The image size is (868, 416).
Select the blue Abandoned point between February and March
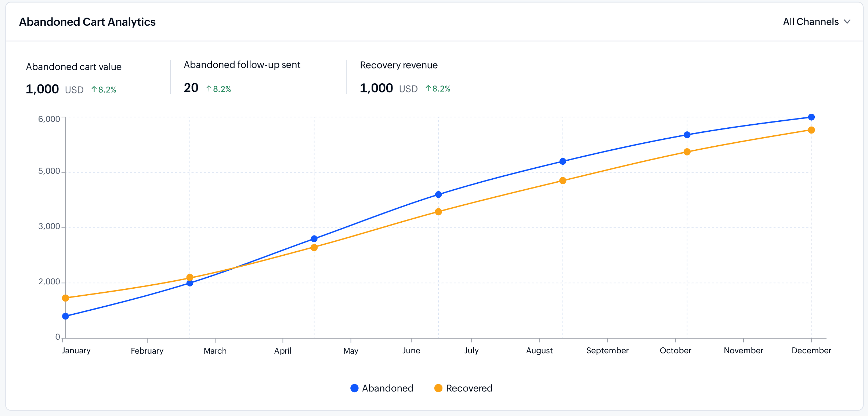190,283
